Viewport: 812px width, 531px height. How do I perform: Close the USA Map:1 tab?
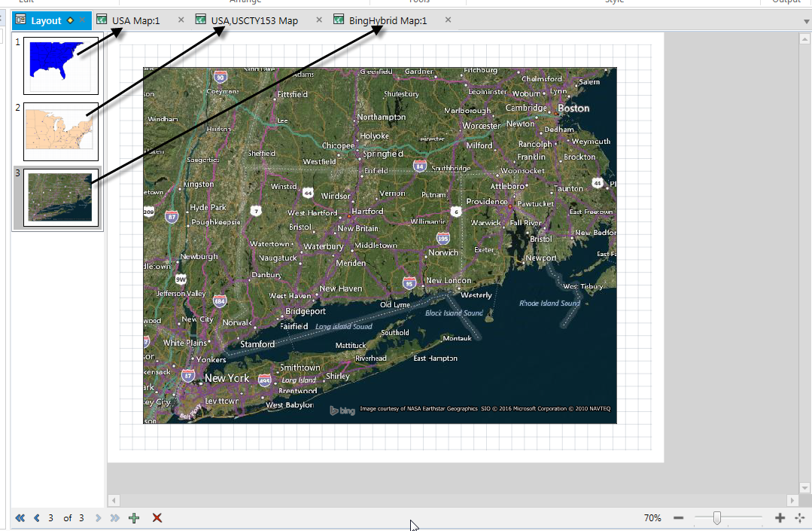pyautogui.click(x=181, y=20)
